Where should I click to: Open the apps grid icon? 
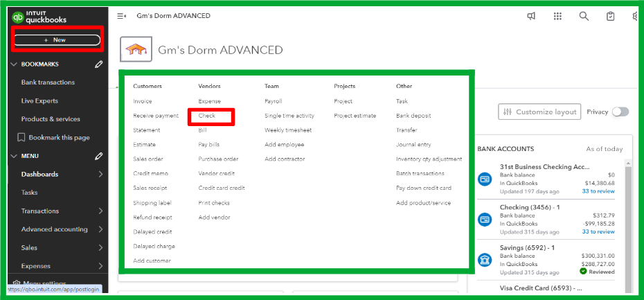coord(557,16)
